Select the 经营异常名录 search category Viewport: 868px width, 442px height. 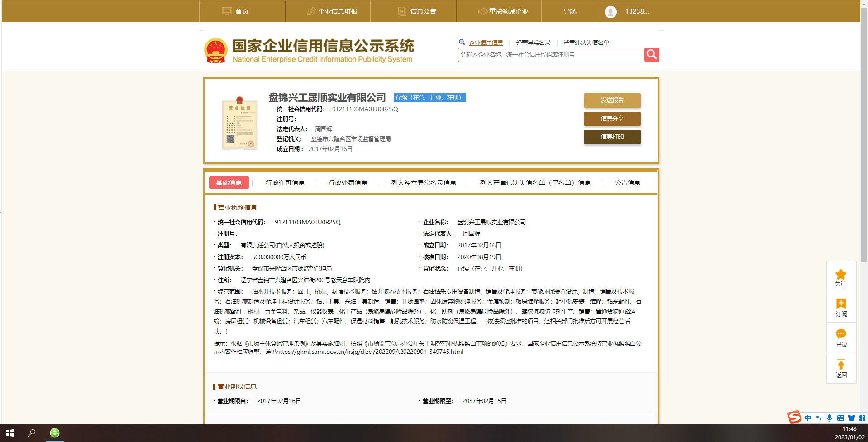coord(533,43)
